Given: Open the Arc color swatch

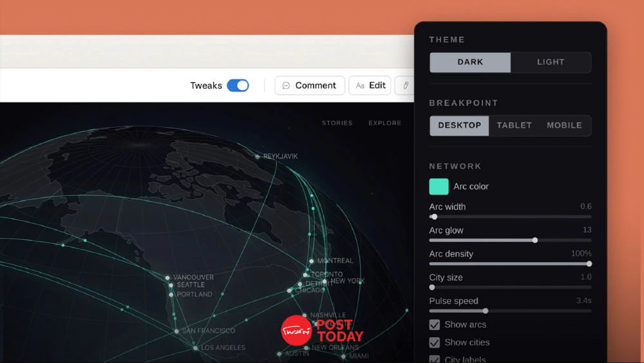Looking at the screenshot, I should (439, 186).
